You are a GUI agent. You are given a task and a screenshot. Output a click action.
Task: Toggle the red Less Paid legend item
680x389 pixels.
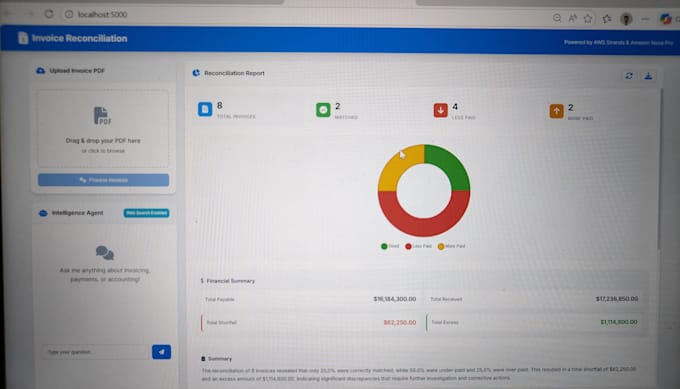(x=418, y=246)
